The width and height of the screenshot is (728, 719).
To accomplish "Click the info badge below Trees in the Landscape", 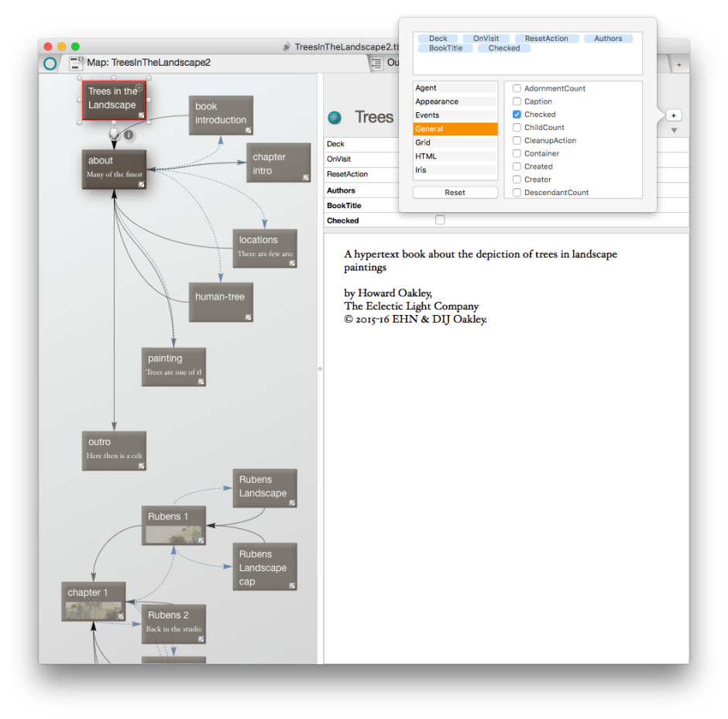I will coord(129,135).
